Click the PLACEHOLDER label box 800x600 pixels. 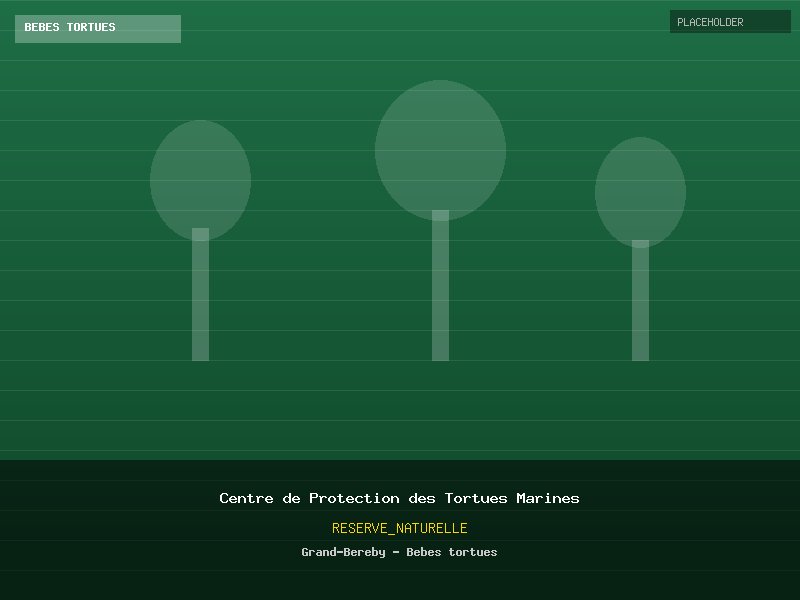(730, 22)
